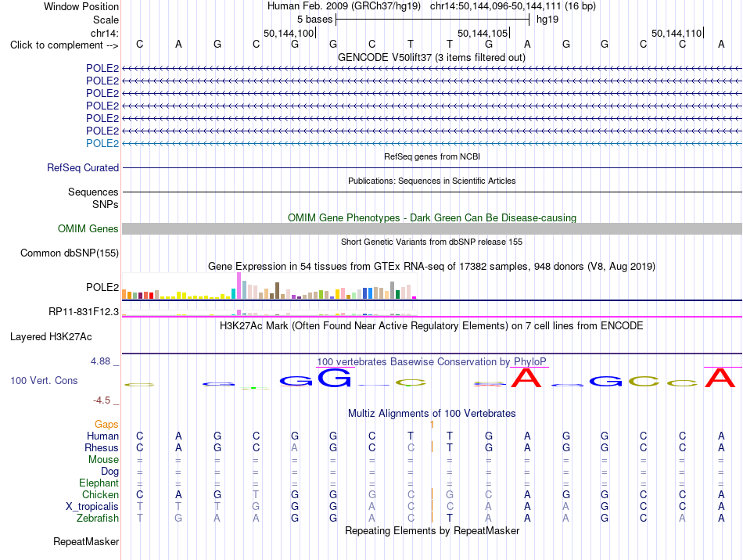Click the '100 vertebrates' title link

tap(352, 362)
